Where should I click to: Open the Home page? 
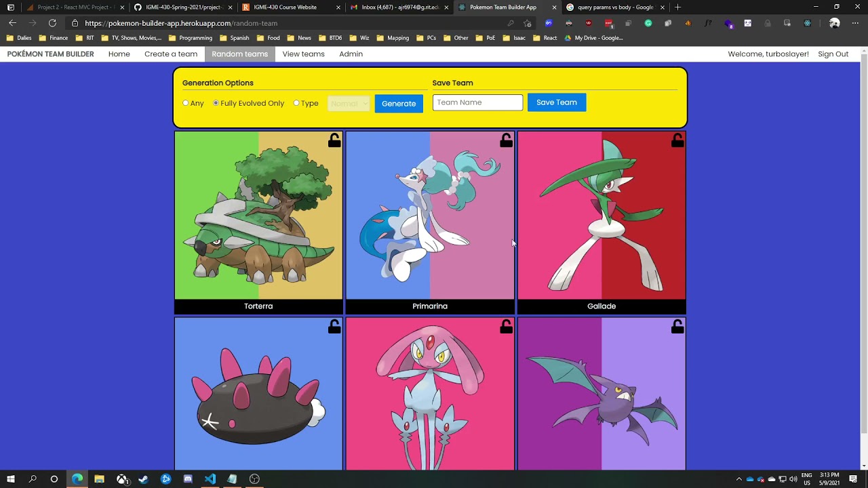pos(119,54)
